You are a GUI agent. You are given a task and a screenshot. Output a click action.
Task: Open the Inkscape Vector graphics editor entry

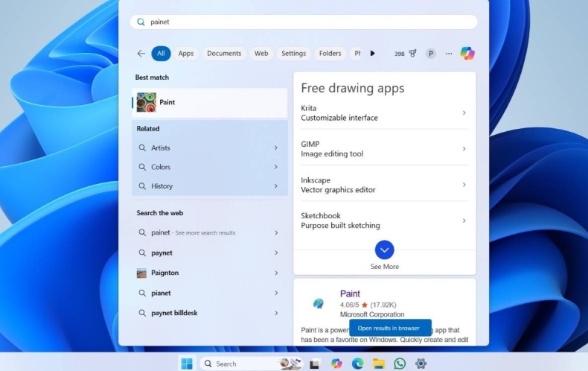tap(384, 185)
